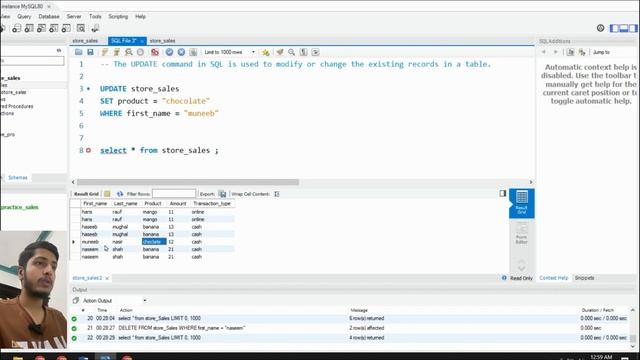Refresh result grid with blue arrows icon

[x=120, y=194]
